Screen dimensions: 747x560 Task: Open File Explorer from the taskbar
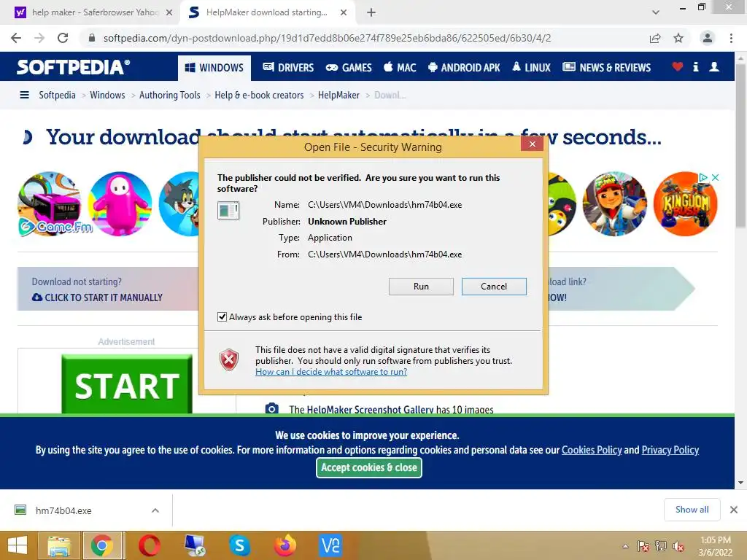pyautogui.click(x=60, y=545)
